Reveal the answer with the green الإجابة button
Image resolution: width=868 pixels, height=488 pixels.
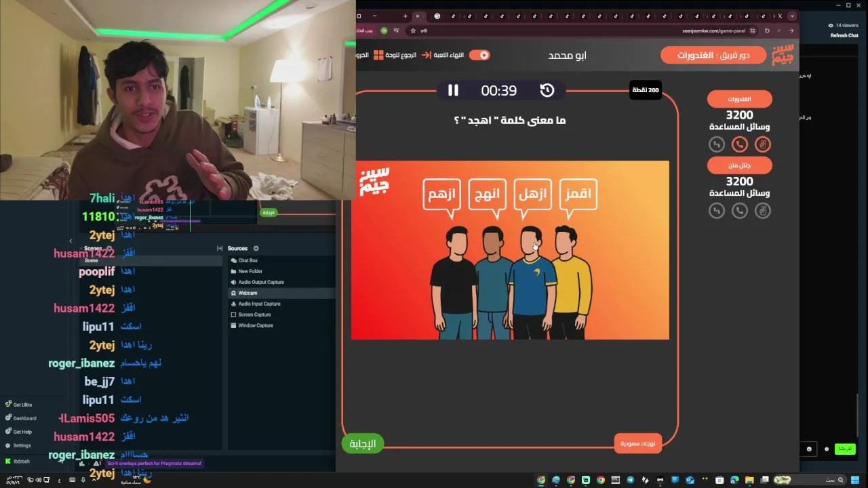[363, 444]
